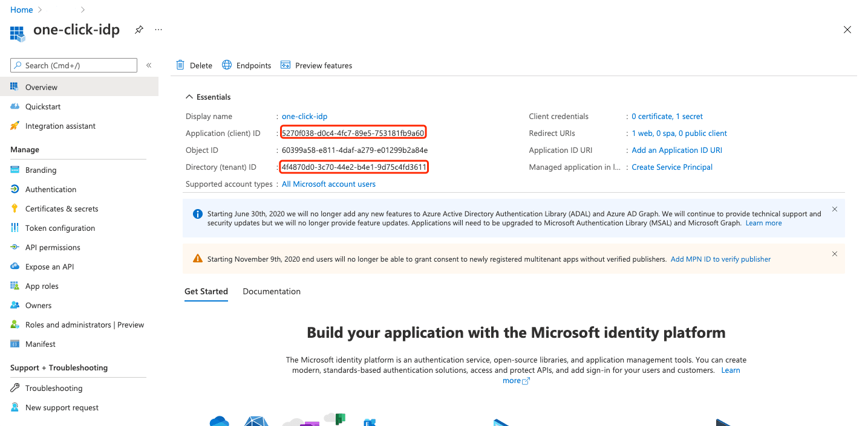Click the All Microsoft account users link

click(x=328, y=184)
